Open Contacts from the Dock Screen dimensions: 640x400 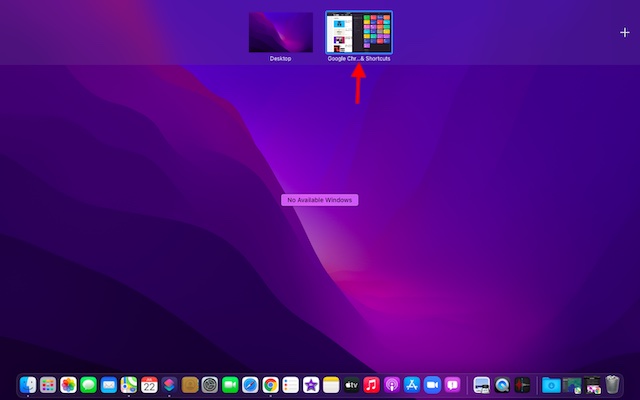[x=190, y=384]
